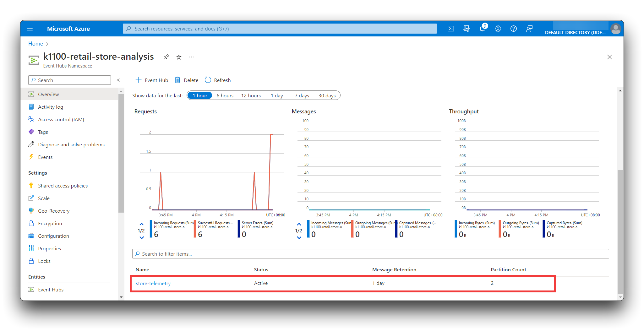Screen dimensions: 644x331
Task: Collapse the left navigation menu
Action: (x=118, y=80)
